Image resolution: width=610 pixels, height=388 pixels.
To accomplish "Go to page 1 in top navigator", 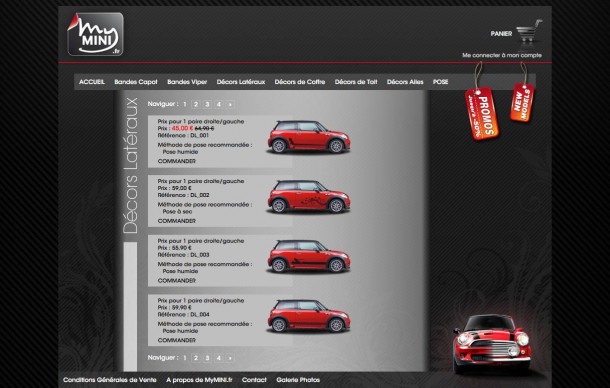I will [185, 104].
